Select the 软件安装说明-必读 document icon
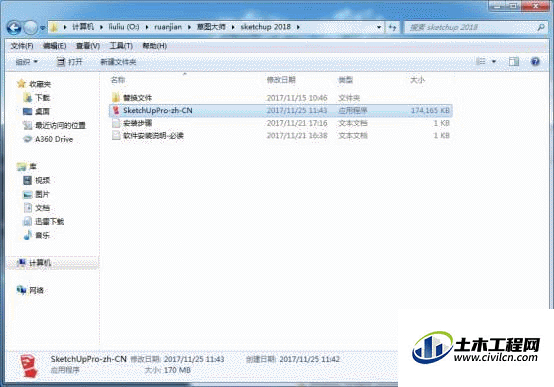This screenshot has height=387, width=554. [116, 135]
